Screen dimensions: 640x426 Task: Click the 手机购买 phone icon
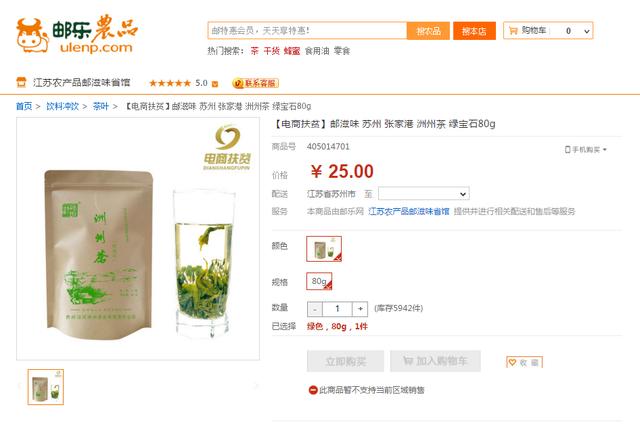(x=567, y=149)
